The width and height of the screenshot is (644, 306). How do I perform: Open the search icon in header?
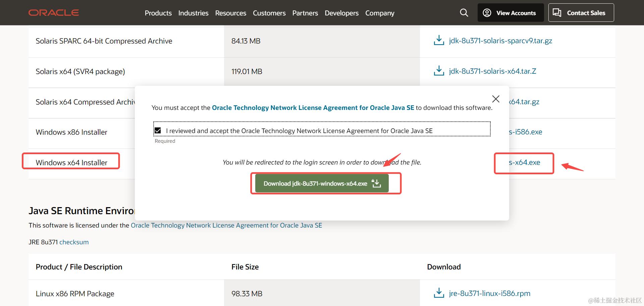(464, 13)
